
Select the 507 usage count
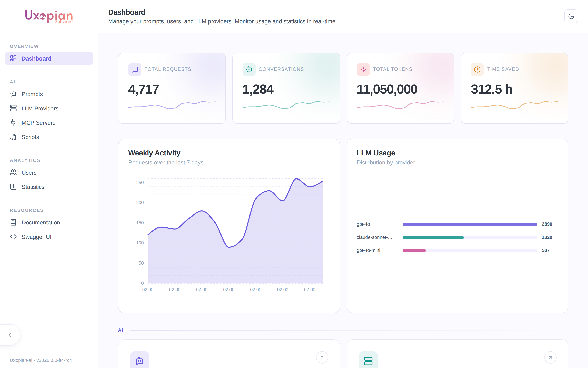tap(546, 250)
